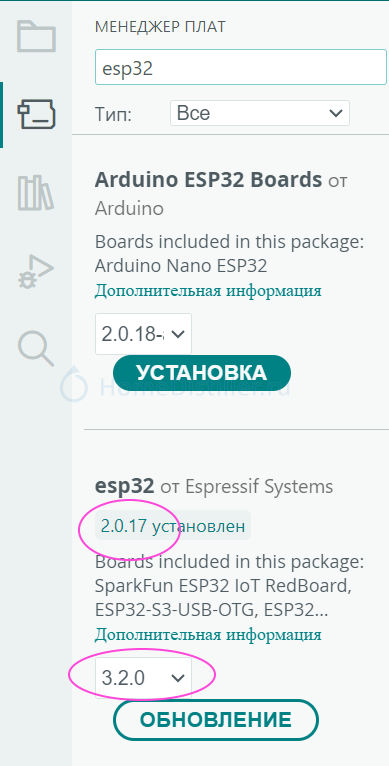Viewport: 389px width, 766px height.
Task: Select the Arduino ESP32 Boards package title
Action: tap(208, 180)
